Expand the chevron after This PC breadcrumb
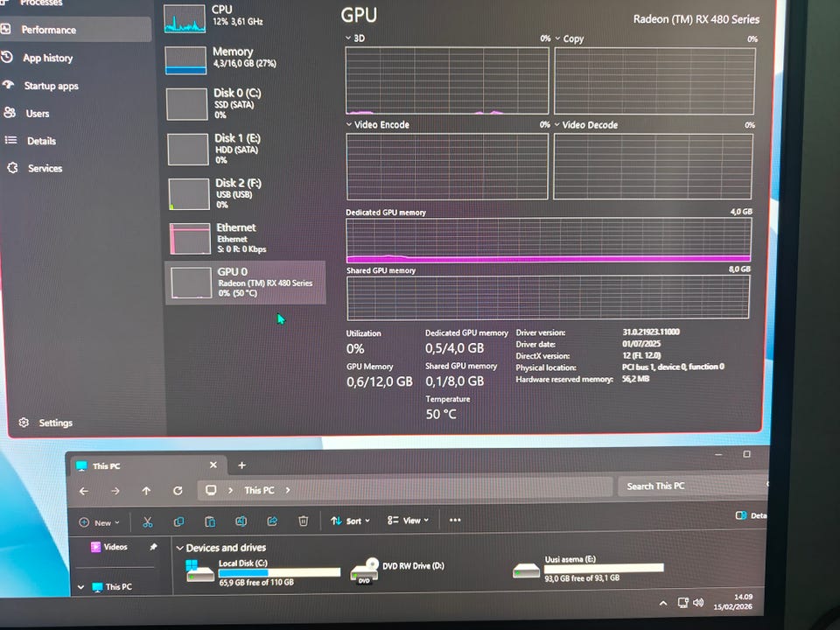 click(288, 490)
